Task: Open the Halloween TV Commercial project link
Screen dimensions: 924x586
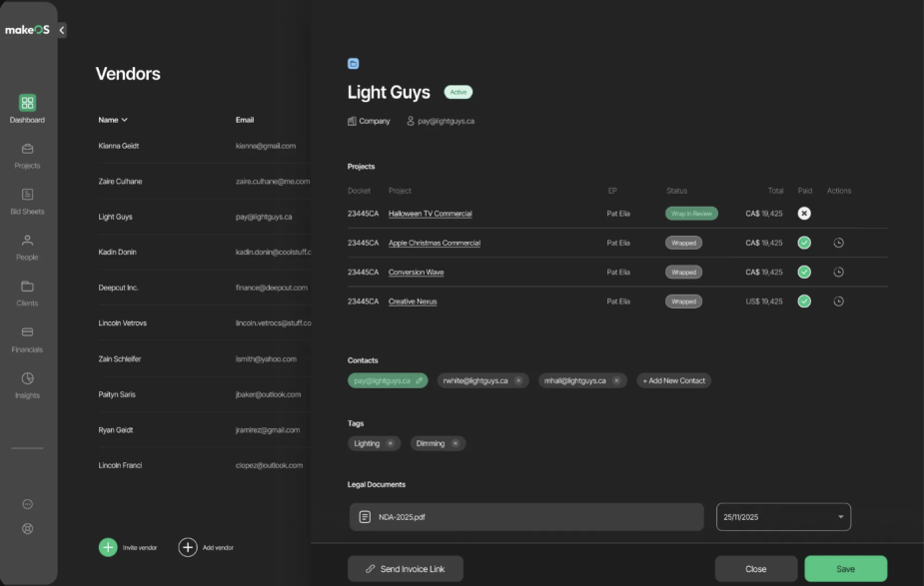Action: (430, 214)
